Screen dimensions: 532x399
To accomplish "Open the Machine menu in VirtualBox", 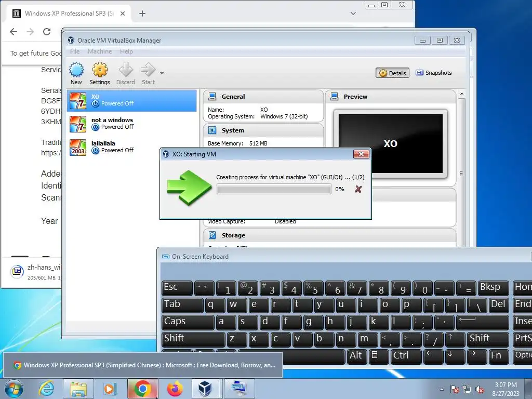I will (x=100, y=51).
